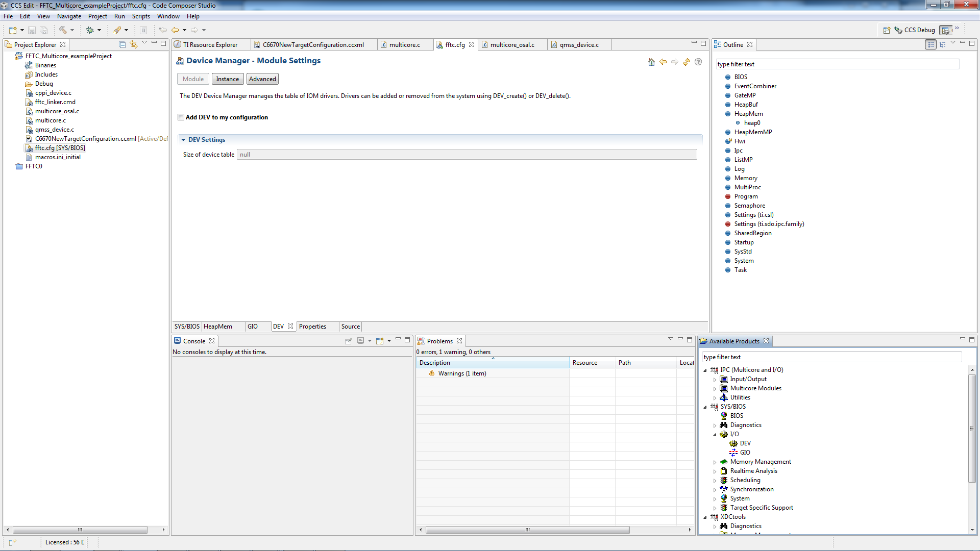This screenshot has height=551, width=980.
Task: Click the help question mark icon
Action: point(698,62)
